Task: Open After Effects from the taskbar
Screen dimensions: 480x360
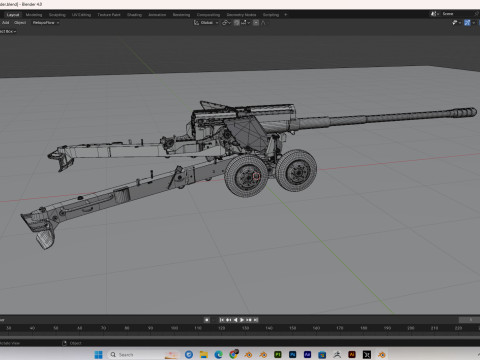Action: 307,354
